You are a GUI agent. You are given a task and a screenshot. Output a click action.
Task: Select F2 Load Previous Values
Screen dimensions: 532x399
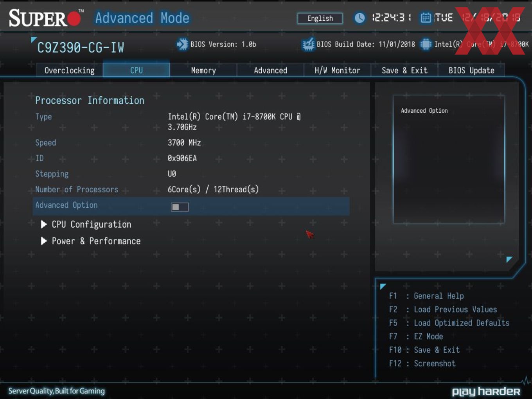coord(443,309)
